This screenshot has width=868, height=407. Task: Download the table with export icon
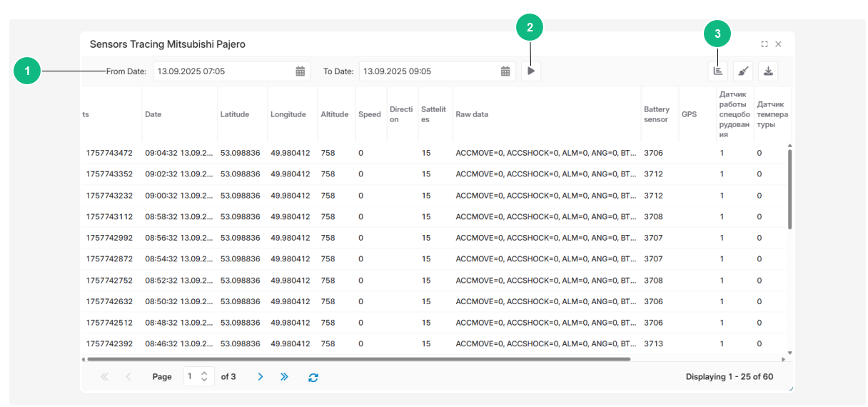pos(768,71)
